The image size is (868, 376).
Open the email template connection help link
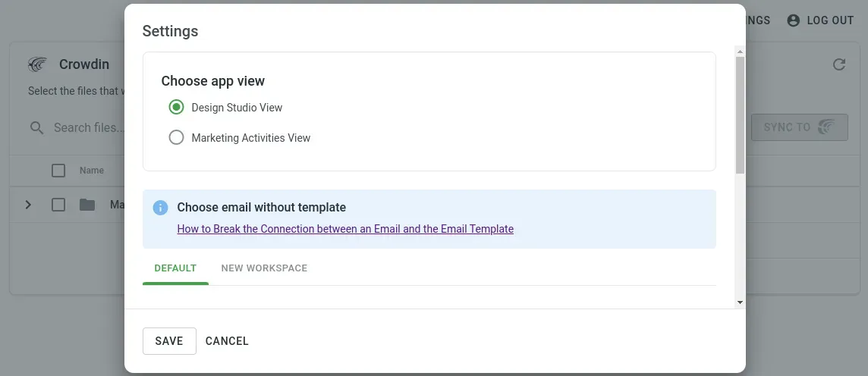pyautogui.click(x=345, y=229)
